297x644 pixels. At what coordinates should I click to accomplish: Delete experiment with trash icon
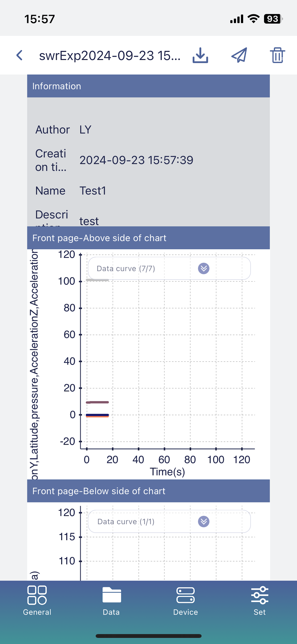pyautogui.click(x=277, y=55)
